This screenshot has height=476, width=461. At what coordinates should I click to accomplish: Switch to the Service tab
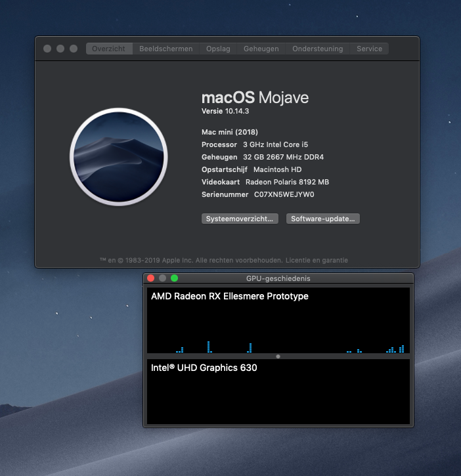[369, 49]
